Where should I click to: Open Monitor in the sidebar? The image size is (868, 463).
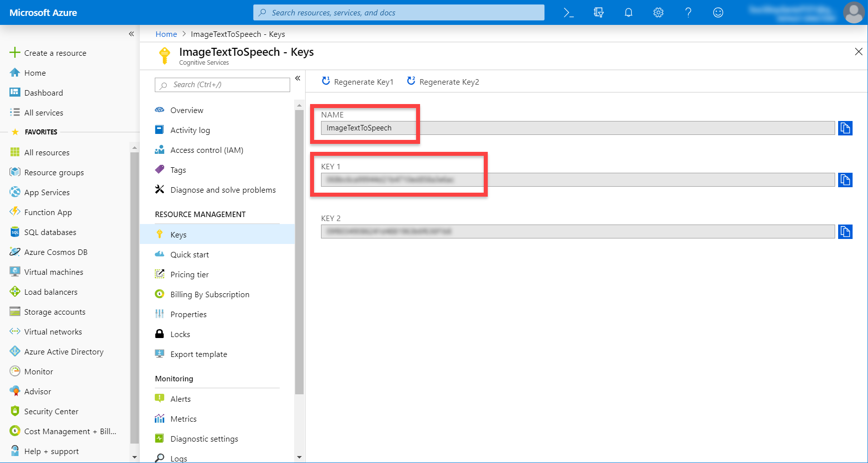[x=31, y=371]
